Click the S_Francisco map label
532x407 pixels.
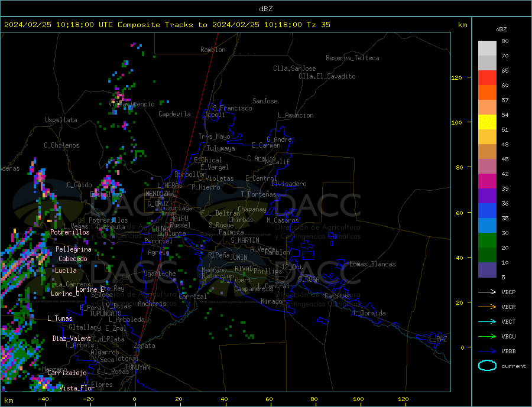[232, 108]
